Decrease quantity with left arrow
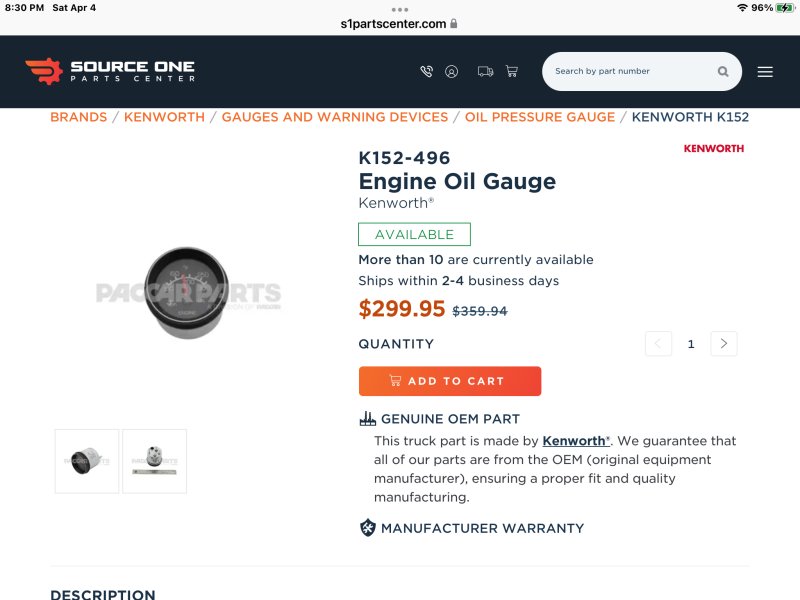Screen dimensions: 800x600 coord(658,344)
